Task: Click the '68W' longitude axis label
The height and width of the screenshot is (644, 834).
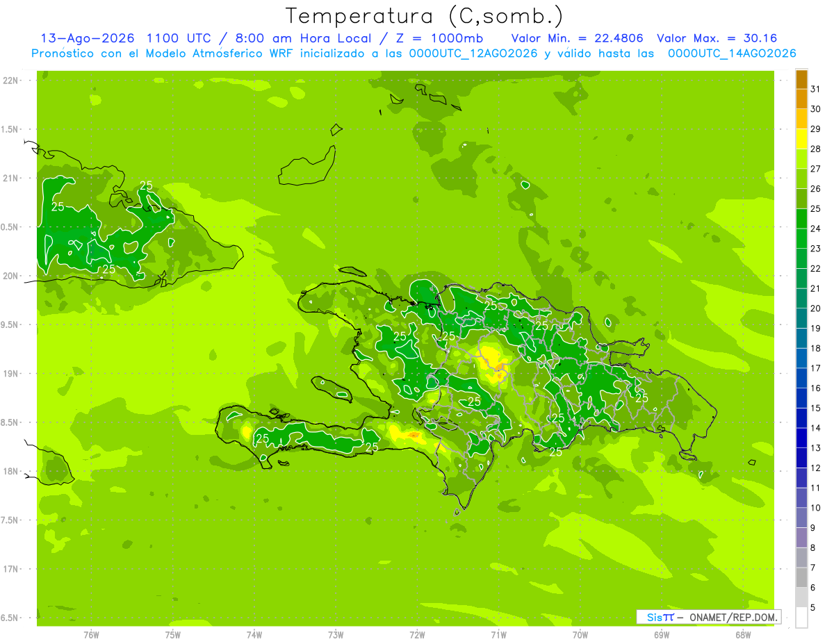Action: tap(743, 635)
